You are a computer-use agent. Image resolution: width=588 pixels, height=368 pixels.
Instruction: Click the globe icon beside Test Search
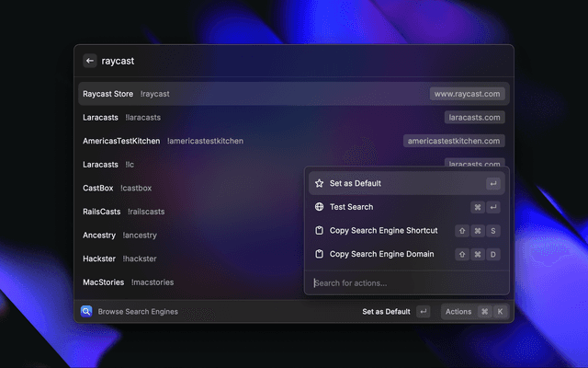[x=319, y=207]
